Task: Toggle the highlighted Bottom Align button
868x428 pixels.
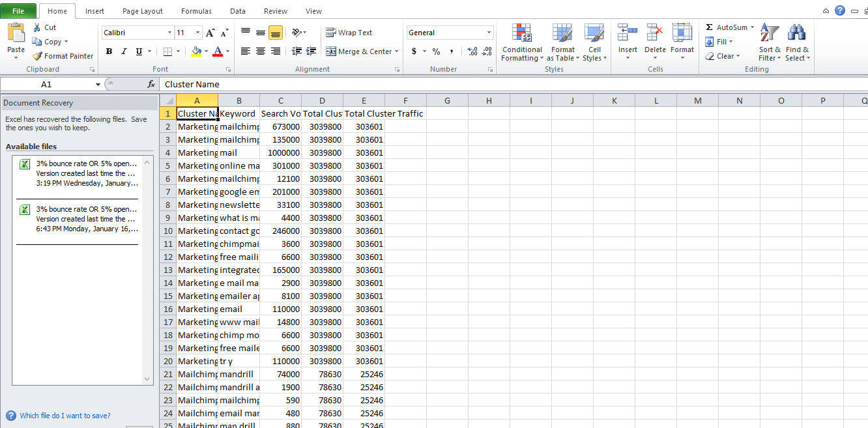Action: click(275, 33)
